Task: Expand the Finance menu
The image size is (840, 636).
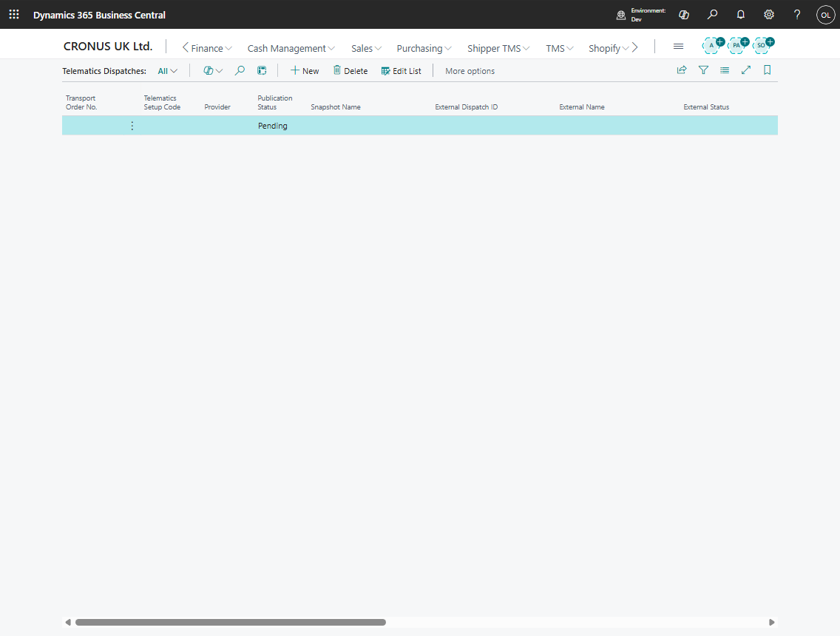Action: pos(211,48)
